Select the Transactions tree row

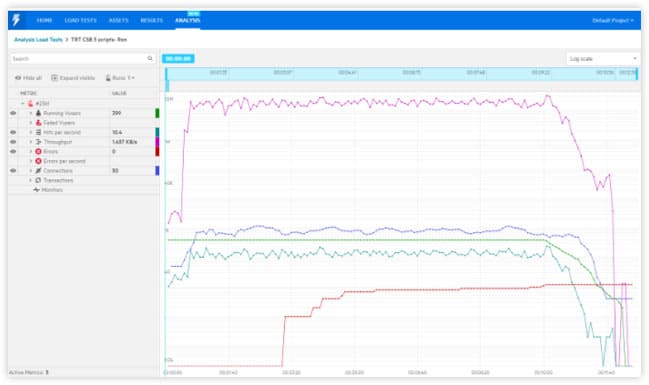pos(84,180)
